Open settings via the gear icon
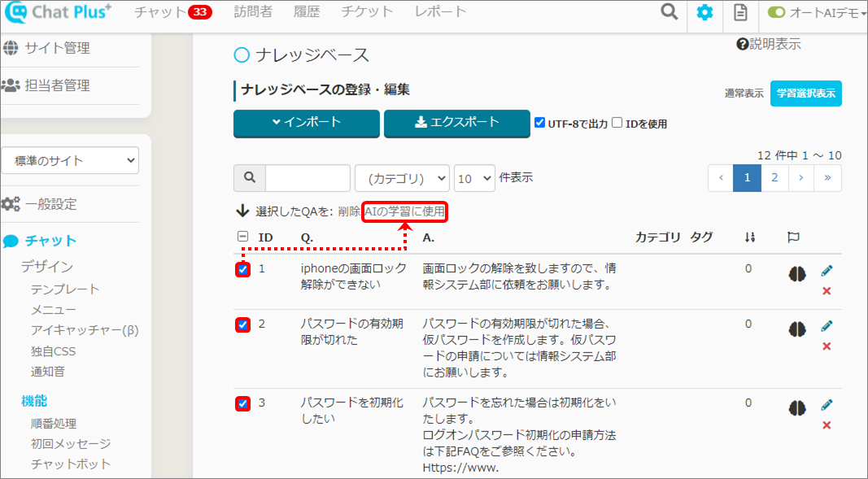This screenshot has width=868, height=479. coord(704,12)
